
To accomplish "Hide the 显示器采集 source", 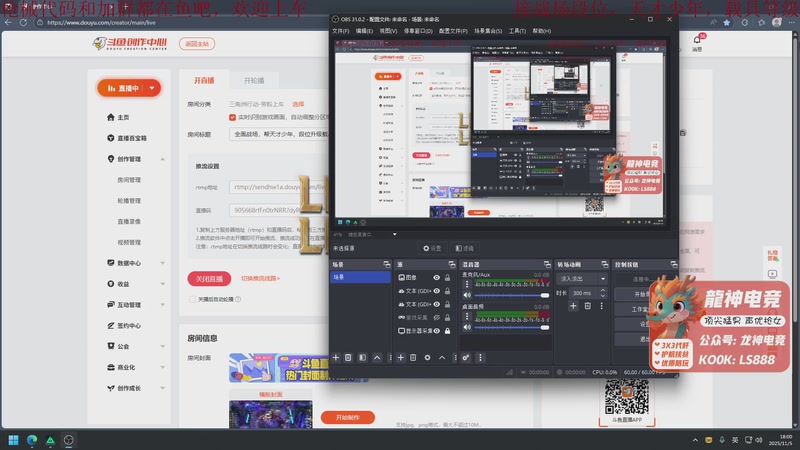I will tap(437, 331).
